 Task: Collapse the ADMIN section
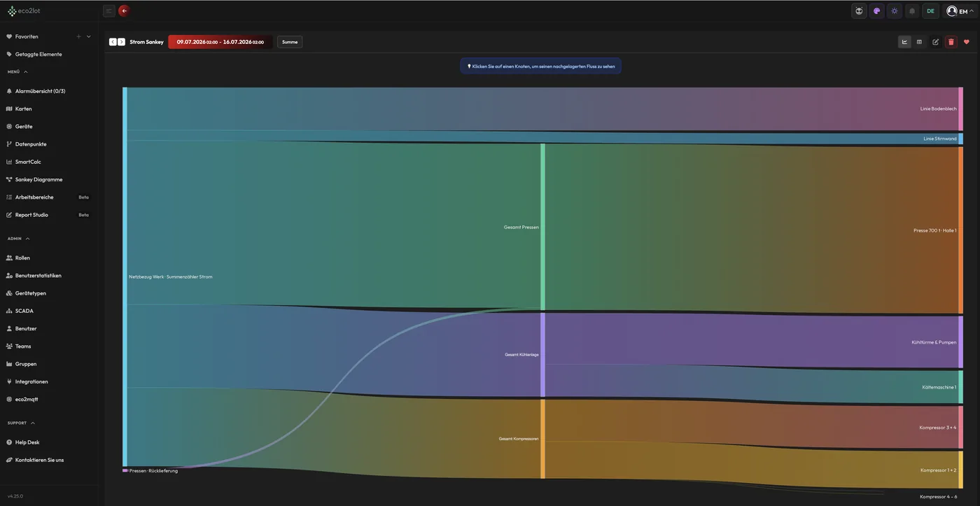point(19,239)
